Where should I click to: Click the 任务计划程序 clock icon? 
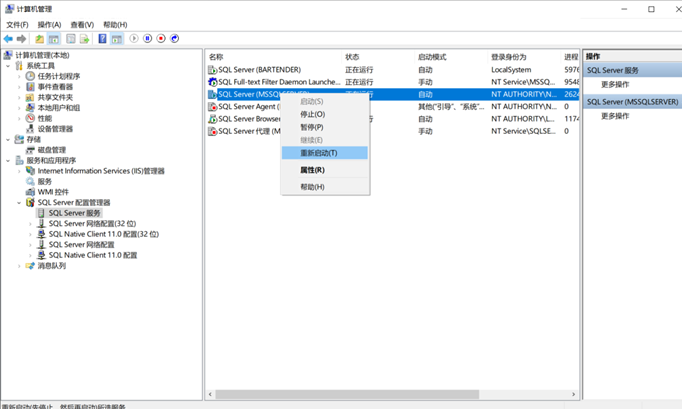click(30, 76)
